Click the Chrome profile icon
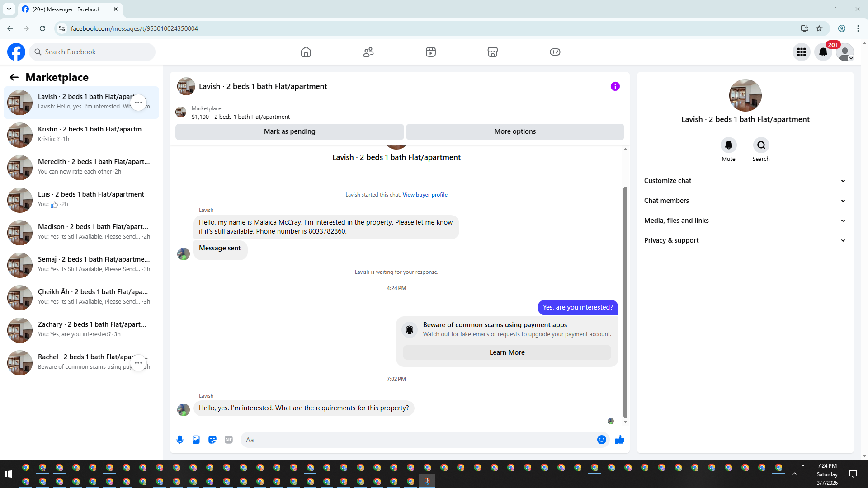This screenshot has height=488, width=868. coord(842,28)
